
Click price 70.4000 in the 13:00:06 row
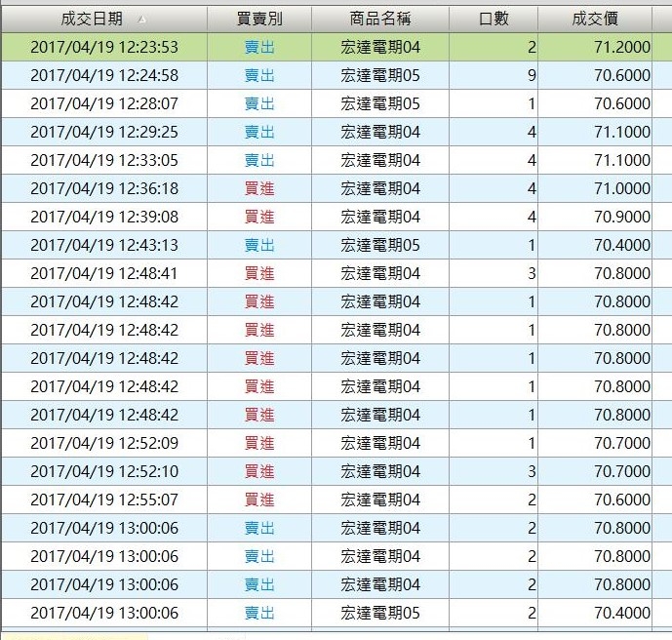coord(622,613)
